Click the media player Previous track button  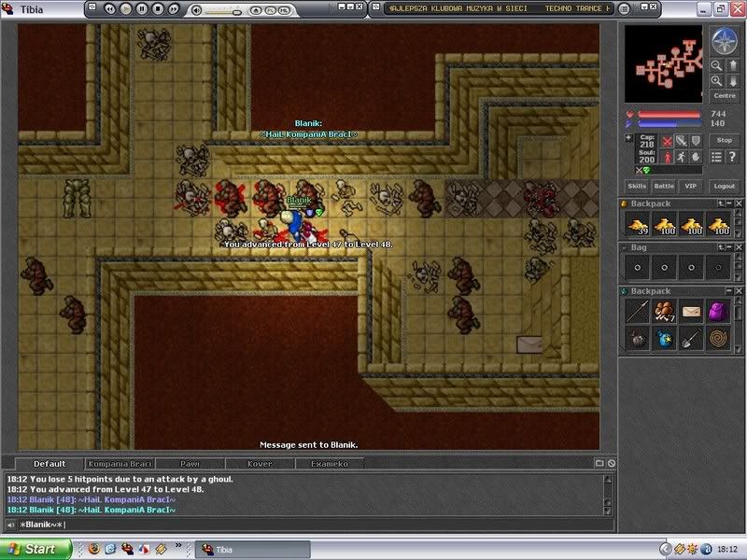(x=109, y=8)
